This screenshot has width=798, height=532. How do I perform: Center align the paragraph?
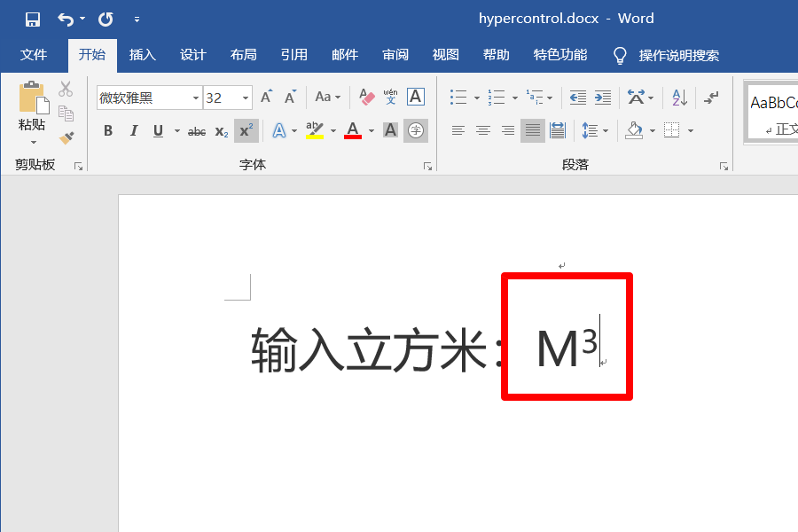pyautogui.click(x=482, y=130)
